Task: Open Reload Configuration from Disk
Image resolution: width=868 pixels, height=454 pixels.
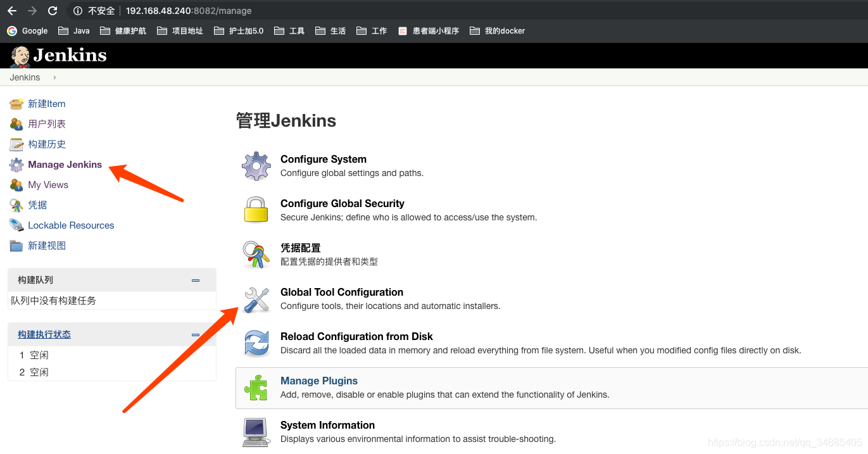Action: point(356,337)
